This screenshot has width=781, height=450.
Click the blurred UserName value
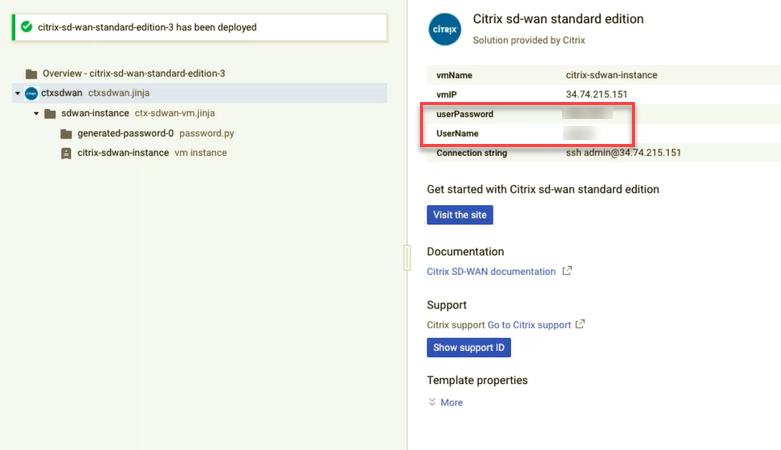(580, 133)
